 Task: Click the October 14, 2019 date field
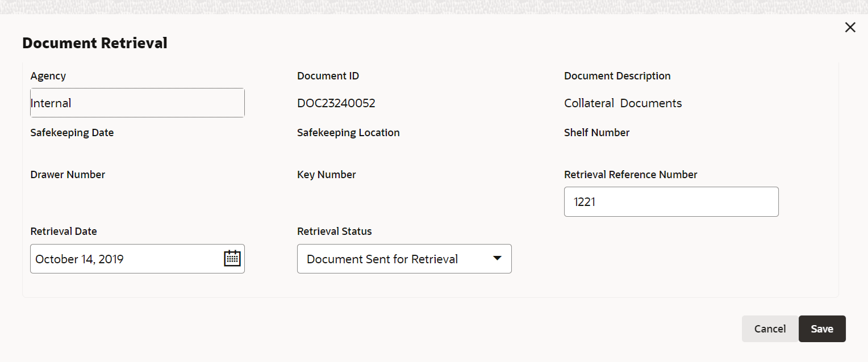(137, 259)
